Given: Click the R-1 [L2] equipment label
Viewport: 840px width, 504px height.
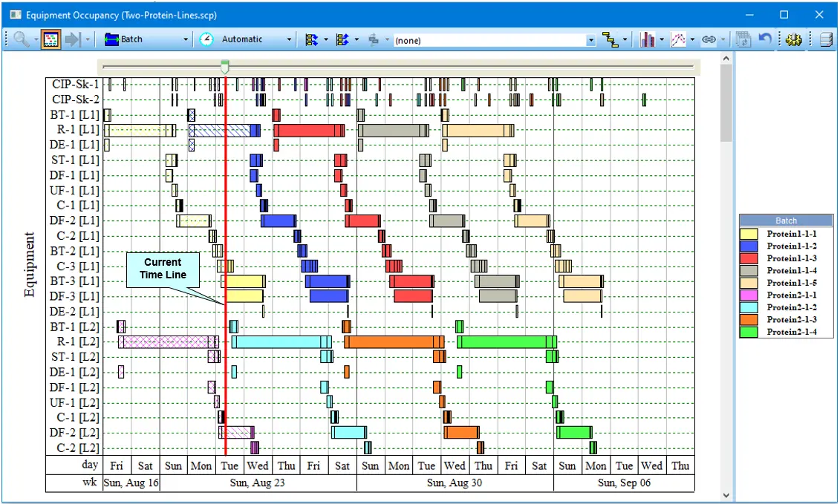Looking at the screenshot, I should (x=78, y=341).
